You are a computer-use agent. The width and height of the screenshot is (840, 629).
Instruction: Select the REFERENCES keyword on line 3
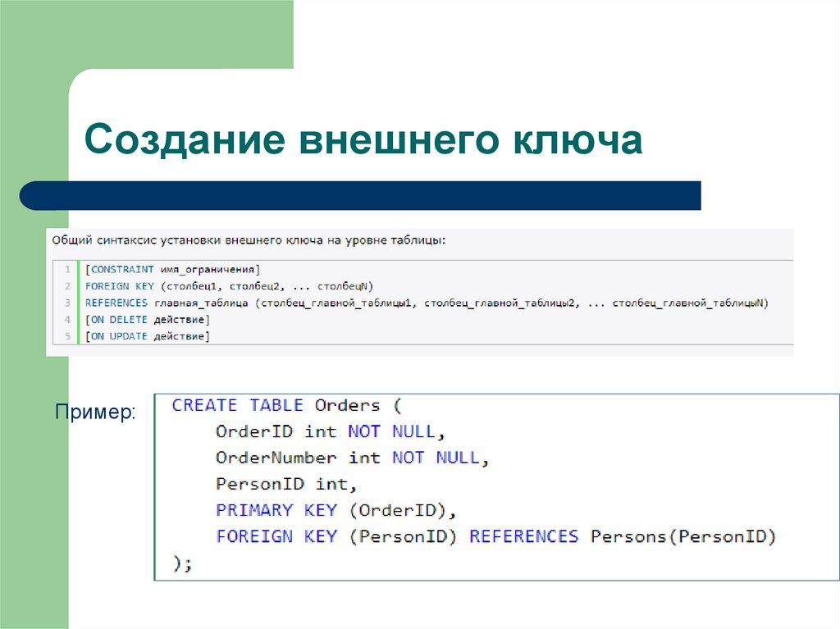pyautogui.click(x=115, y=303)
